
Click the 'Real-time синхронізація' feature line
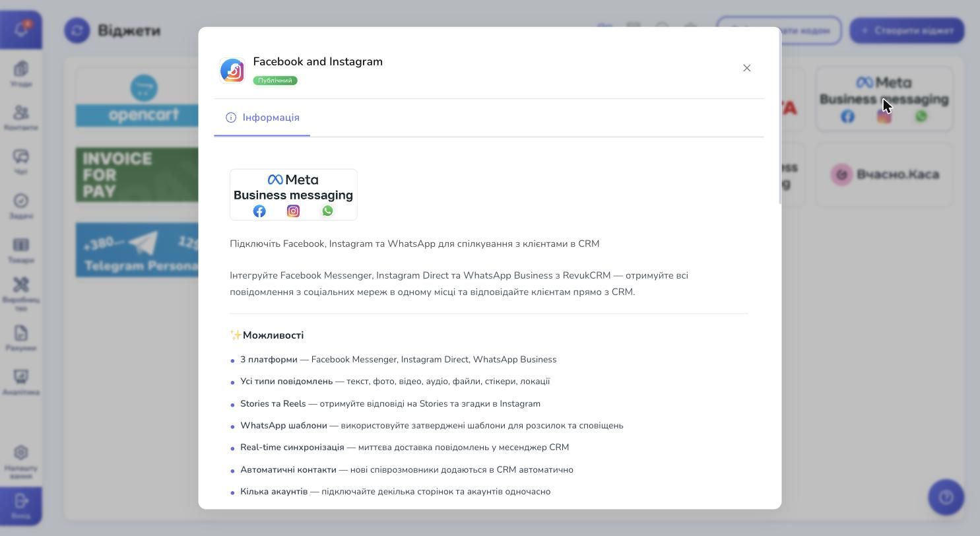405,448
